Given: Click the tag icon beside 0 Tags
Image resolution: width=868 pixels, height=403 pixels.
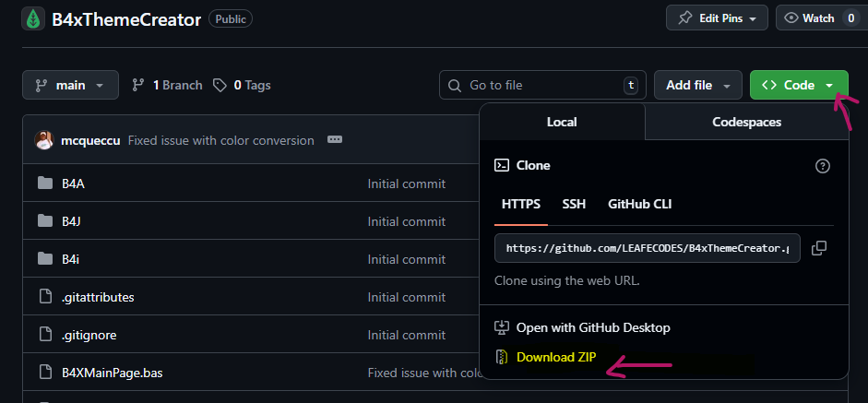Looking at the screenshot, I should coord(220,85).
